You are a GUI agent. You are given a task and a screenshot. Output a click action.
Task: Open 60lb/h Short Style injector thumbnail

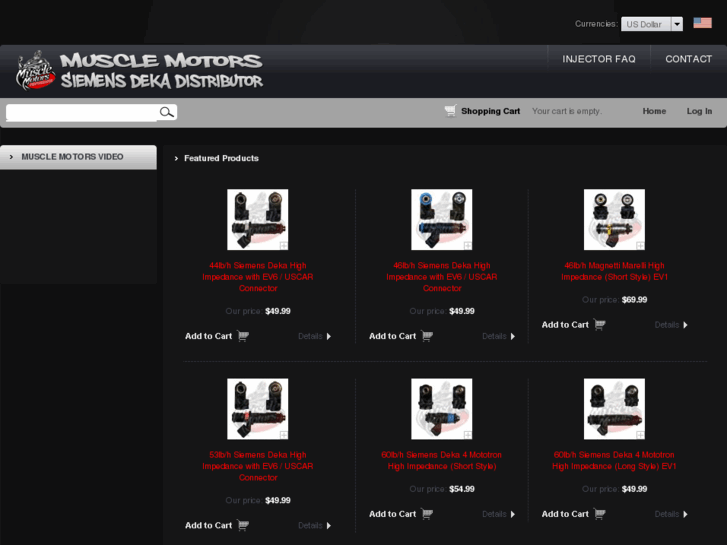(x=442, y=409)
